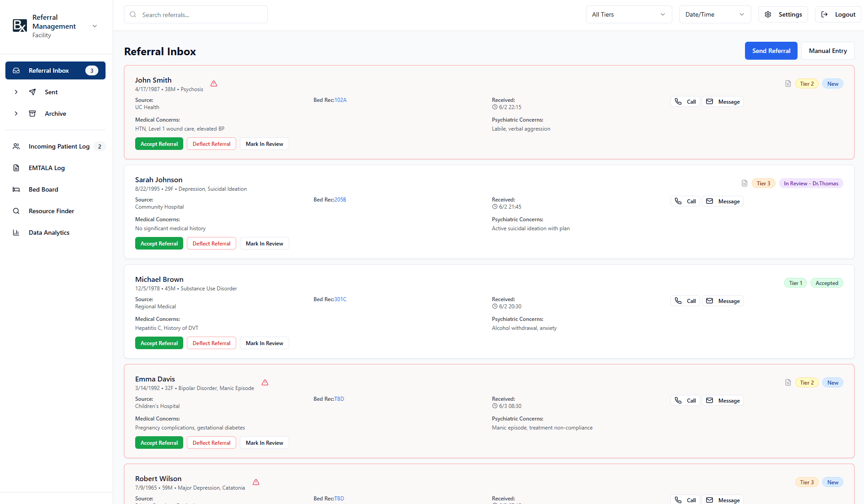
Task: Open the All Tiers filter dropdown
Action: (629, 14)
